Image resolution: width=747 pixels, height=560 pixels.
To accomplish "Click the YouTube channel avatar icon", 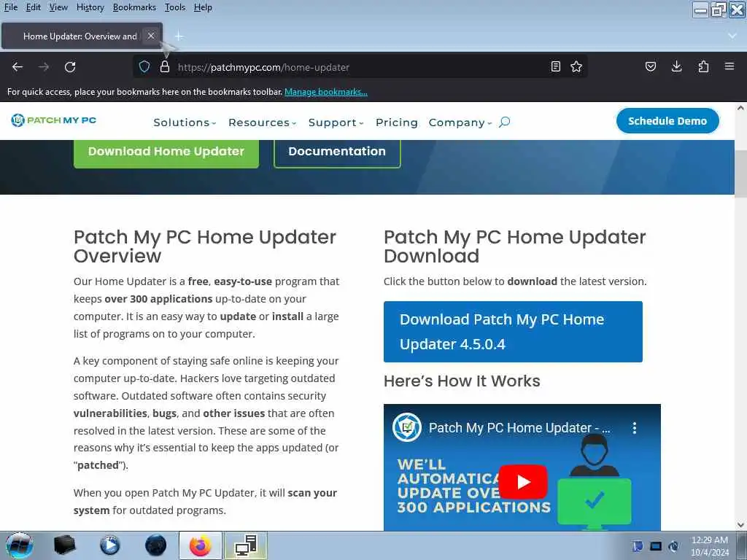I will (407, 427).
